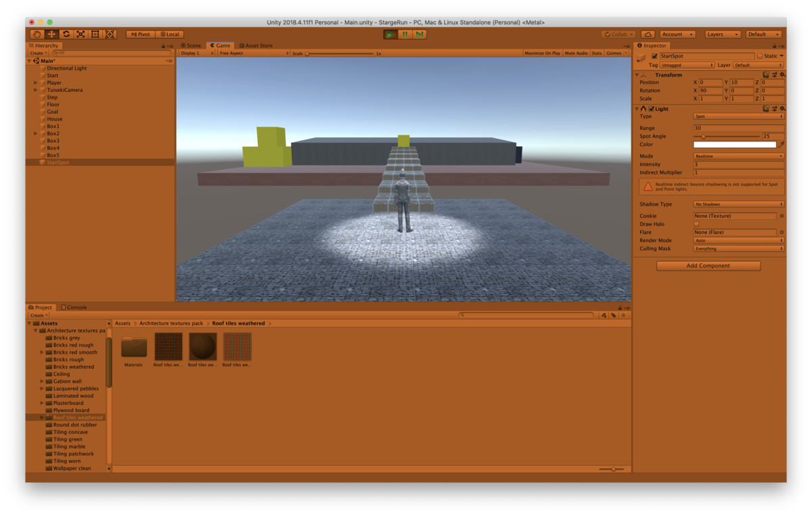
Task: Switch to the Asset Store tab
Action: 255,45
